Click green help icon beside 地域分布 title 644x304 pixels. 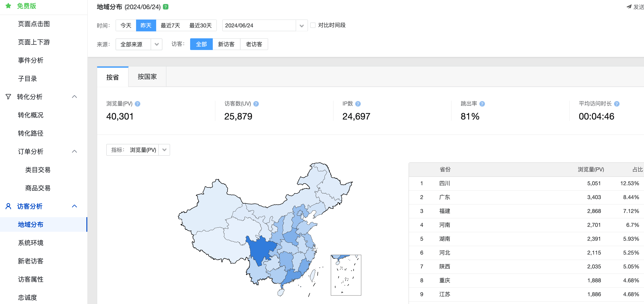coord(166,7)
